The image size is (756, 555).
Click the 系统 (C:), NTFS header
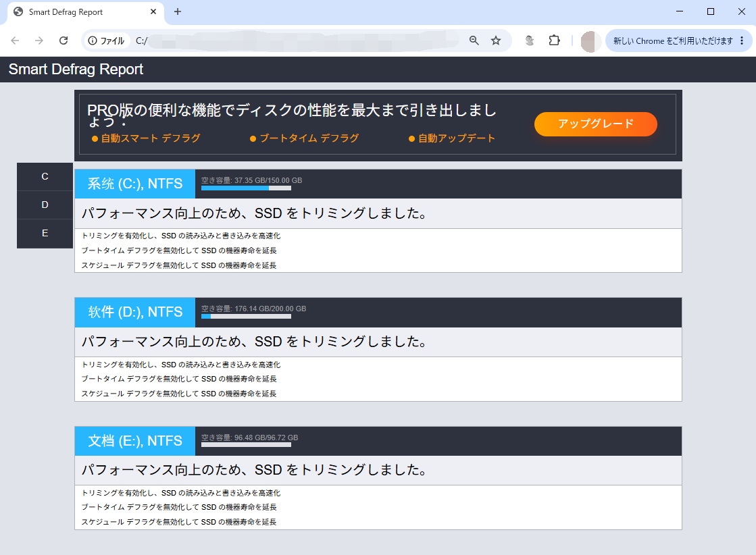[x=135, y=184]
